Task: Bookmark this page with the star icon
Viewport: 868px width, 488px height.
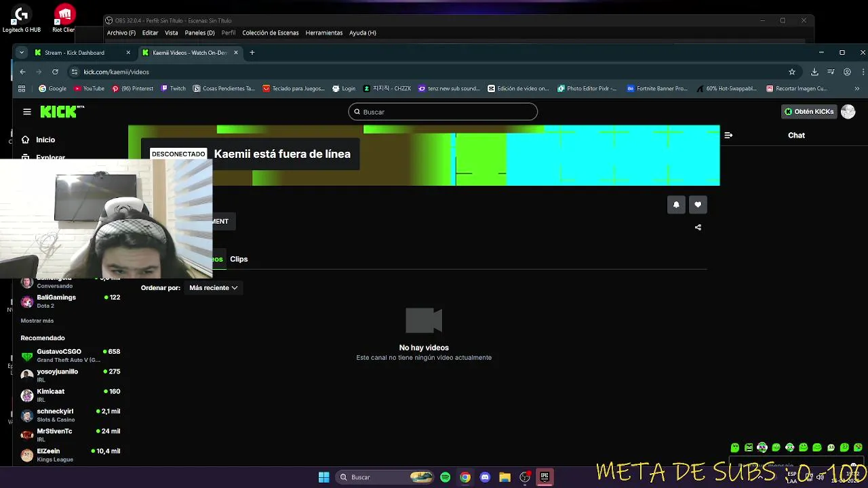Action: point(791,72)
